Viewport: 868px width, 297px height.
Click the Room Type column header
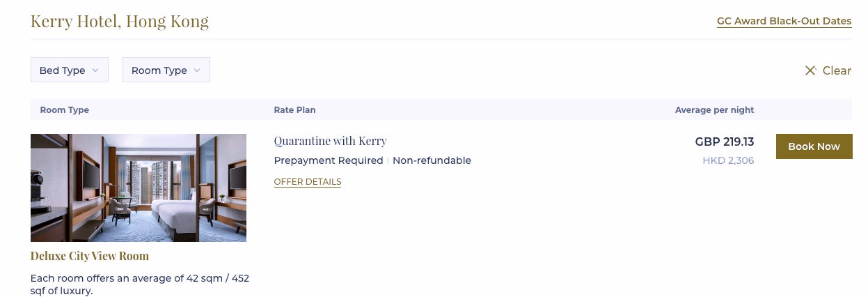click(65, 110)
